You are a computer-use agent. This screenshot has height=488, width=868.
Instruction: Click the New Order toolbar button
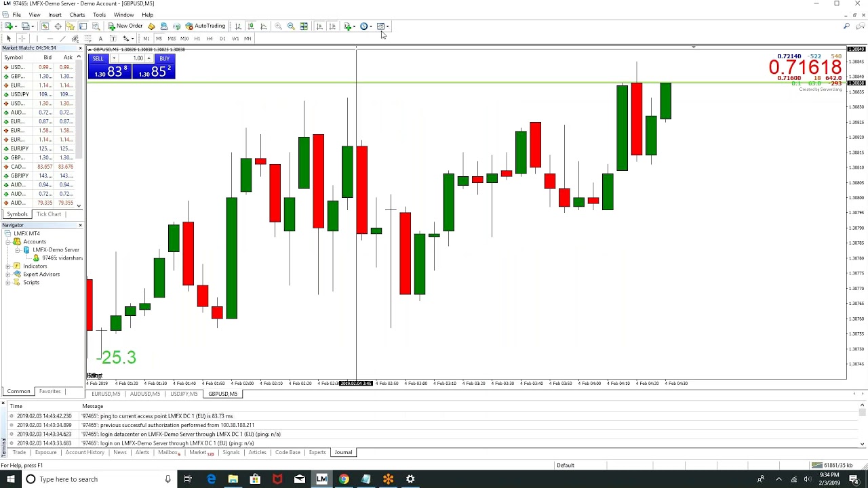(125, 26)
